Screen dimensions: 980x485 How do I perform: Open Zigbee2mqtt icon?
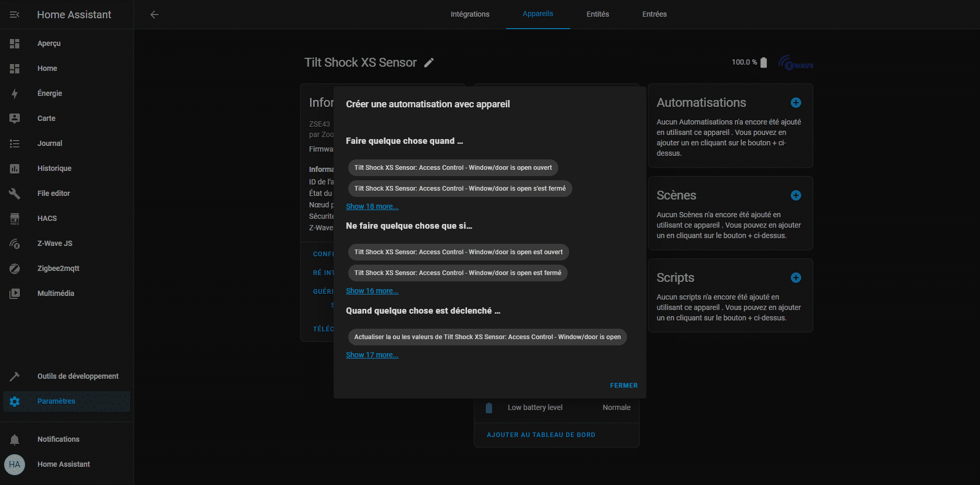[15, 269]
